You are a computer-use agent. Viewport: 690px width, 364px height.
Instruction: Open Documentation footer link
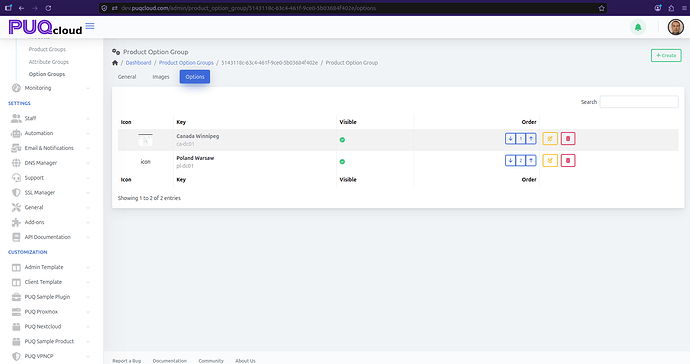point(169,361)
